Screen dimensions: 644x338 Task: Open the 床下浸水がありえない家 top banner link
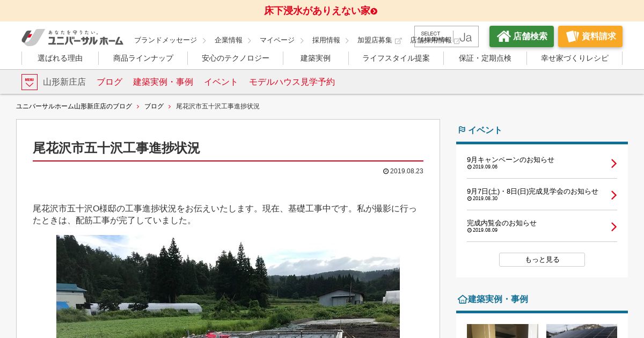point(320,11)
